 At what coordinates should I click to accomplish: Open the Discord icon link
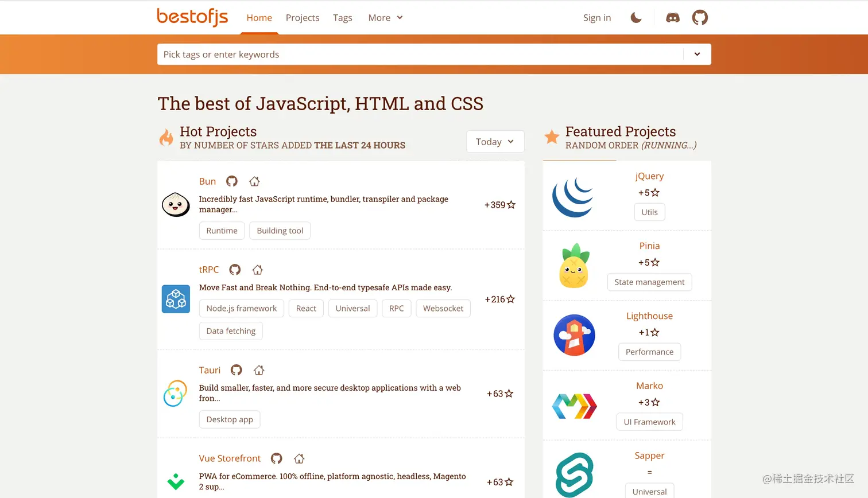pos(673,18)
